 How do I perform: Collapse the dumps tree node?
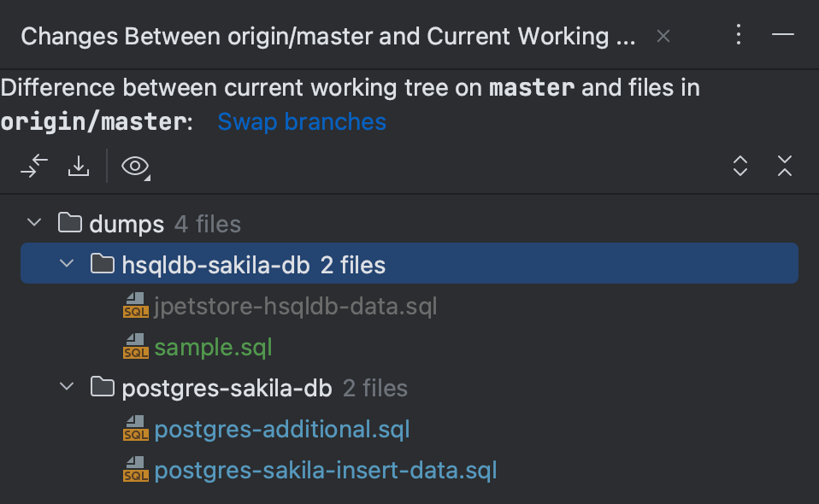pyautogui.click(x=33, y=223)
